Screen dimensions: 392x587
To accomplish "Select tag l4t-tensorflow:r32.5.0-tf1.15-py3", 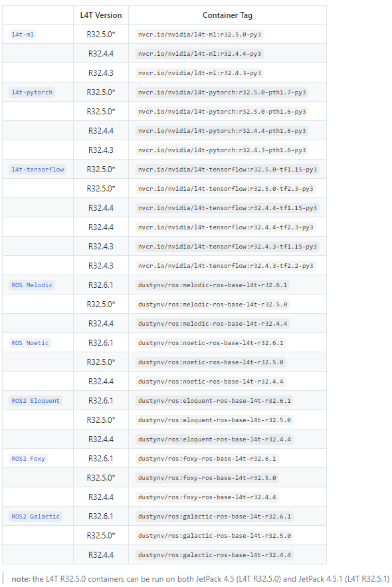I will tap(227, 170).
